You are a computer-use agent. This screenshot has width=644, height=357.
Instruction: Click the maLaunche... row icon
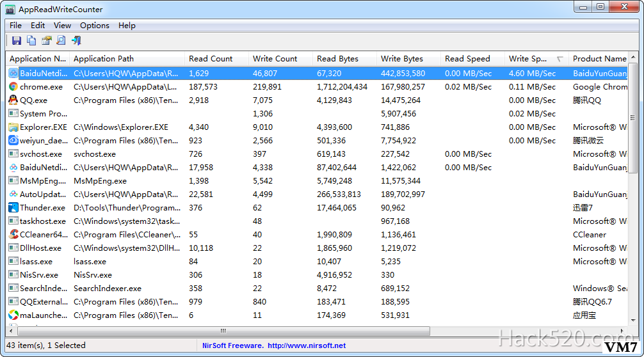point(13,315)
